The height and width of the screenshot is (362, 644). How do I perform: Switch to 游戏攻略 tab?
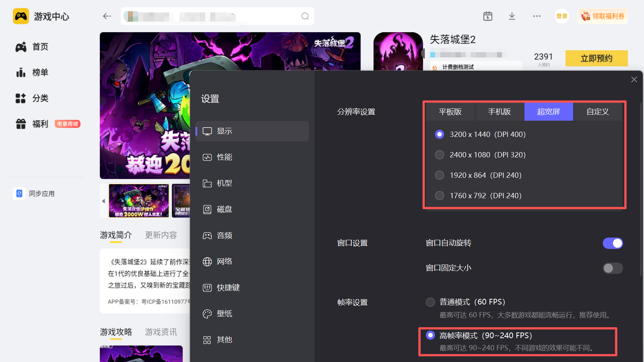[116, 332]
